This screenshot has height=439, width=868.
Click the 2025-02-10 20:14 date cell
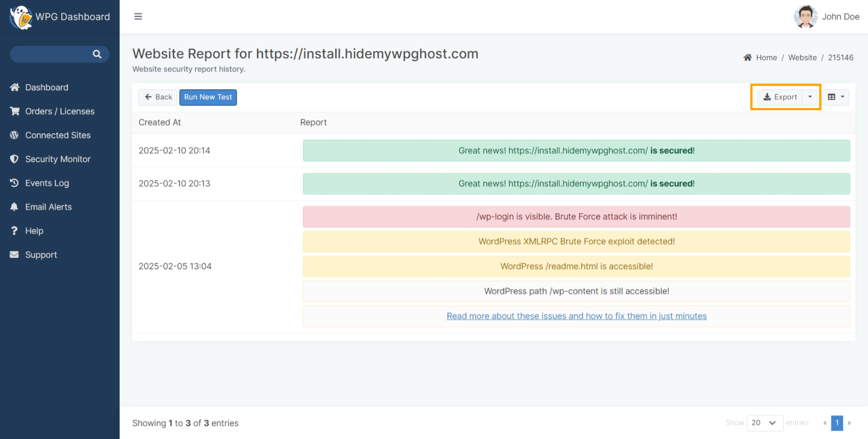coord(174,151)
